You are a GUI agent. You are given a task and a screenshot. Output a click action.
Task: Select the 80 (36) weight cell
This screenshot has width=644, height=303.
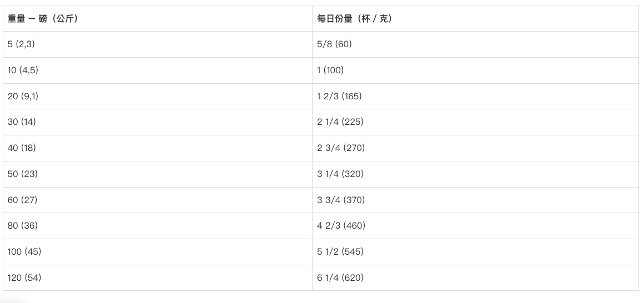coord(23,226)
